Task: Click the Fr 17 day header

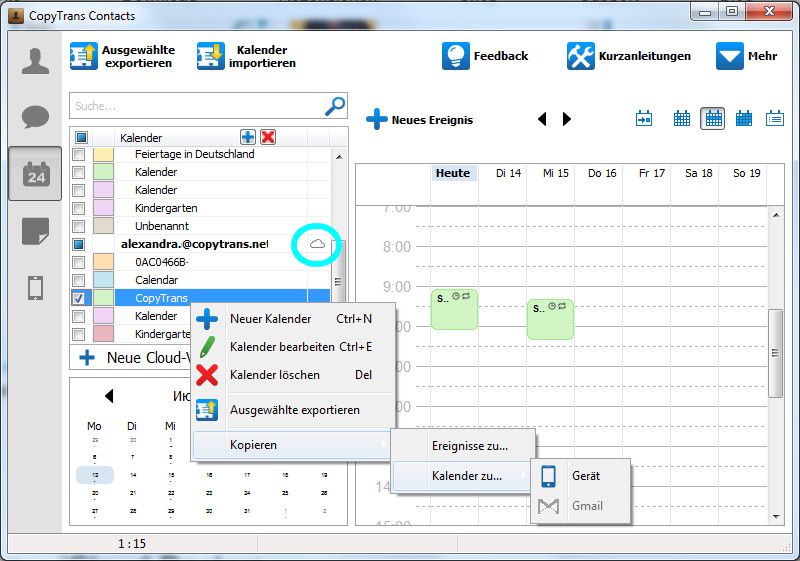Action: click(652, 173)
